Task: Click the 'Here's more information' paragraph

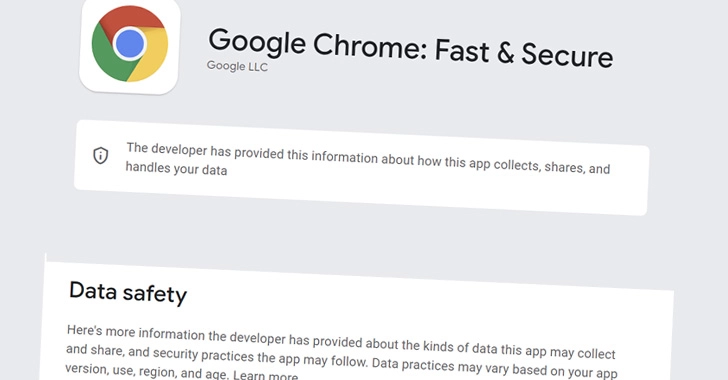Action: pyautogui.click(x=341, y=353)
